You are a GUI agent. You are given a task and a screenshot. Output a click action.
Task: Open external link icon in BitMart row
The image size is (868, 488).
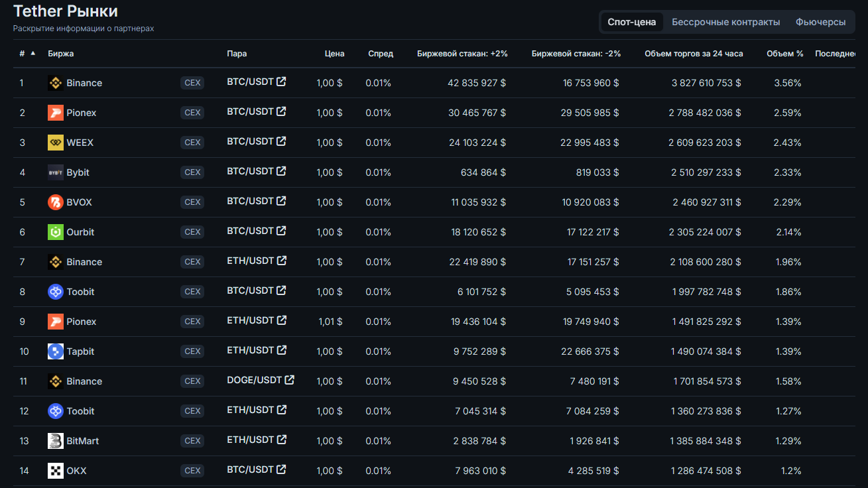282,440
